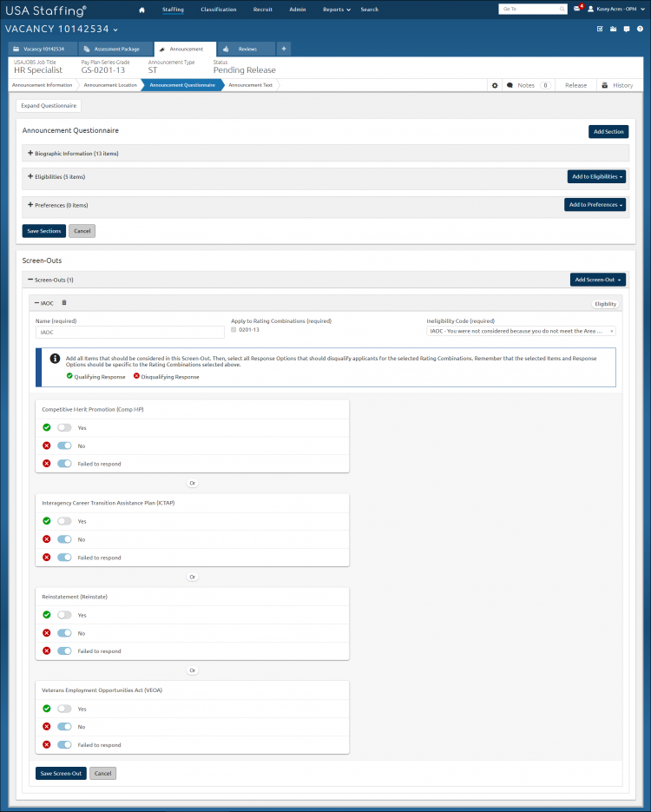The height and width of the screenshot is (812, 651).
Task: Toggle Failed to respond for Comp MP
Action: pyautogui.click(x=64, y=464)
